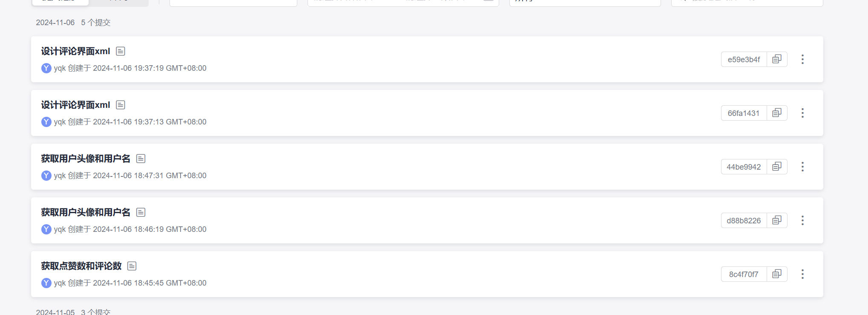
Task: Copy commit hash 44be9942
Action: pyautogui.click(x=777, y=167)
